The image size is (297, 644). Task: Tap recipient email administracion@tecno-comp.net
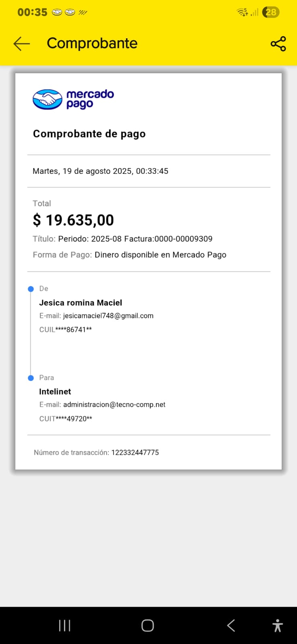[114, 405]
